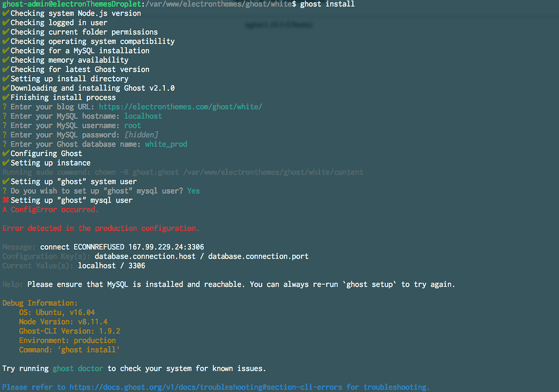
Task: Click the blue blog URL "https://electronthemes.com/ghost/white/"
Action: [180, 106]
